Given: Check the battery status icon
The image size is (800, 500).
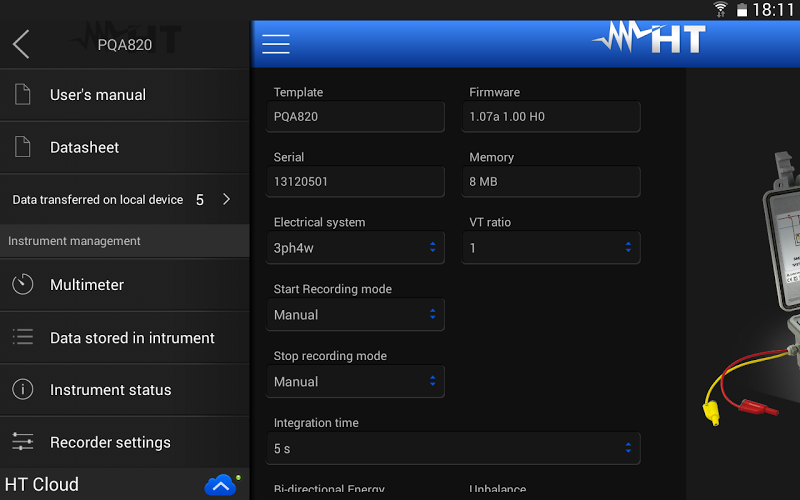Looking at the screenshot, I should tap(742, 10).
